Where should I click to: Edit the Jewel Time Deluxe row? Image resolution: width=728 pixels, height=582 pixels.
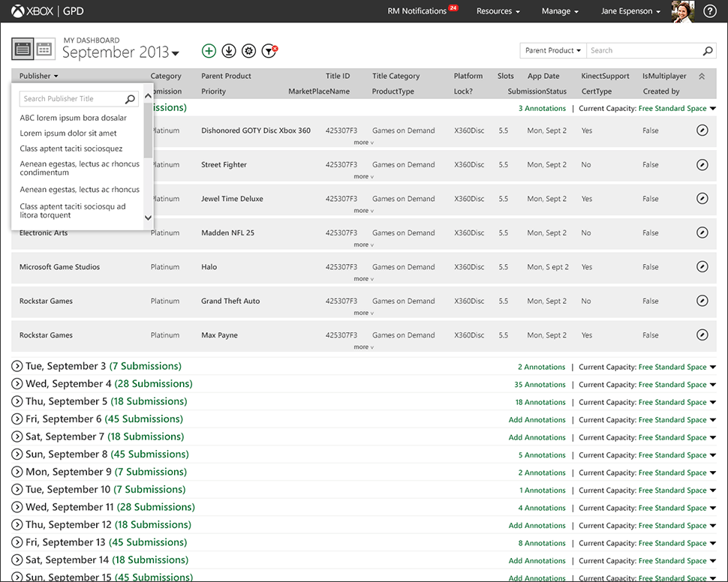click(702, 199)
